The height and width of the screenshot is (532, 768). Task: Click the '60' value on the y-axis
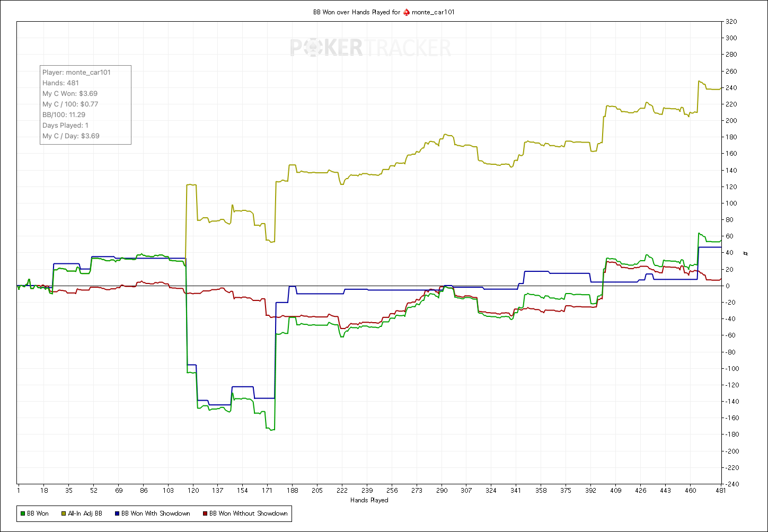click(729, 236)
